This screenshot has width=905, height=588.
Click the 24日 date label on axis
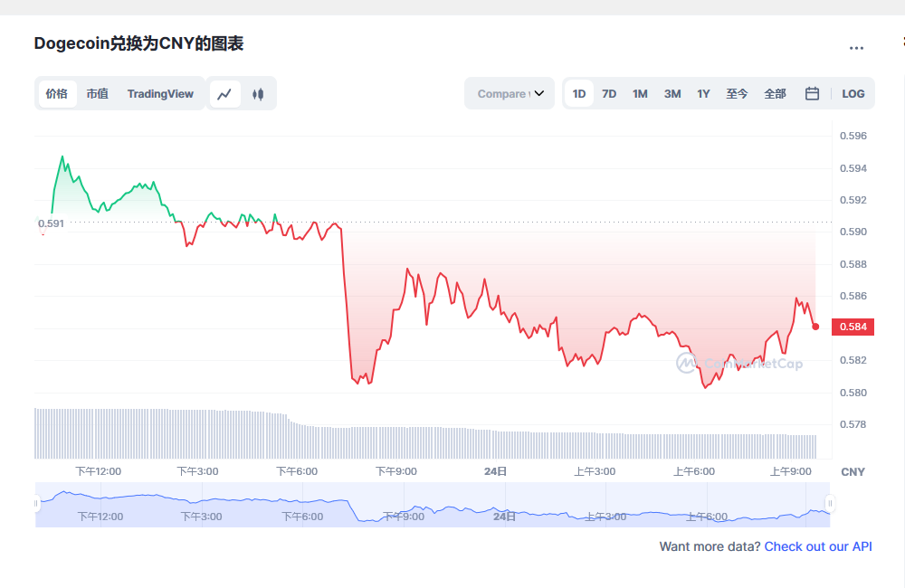[495, 471]
